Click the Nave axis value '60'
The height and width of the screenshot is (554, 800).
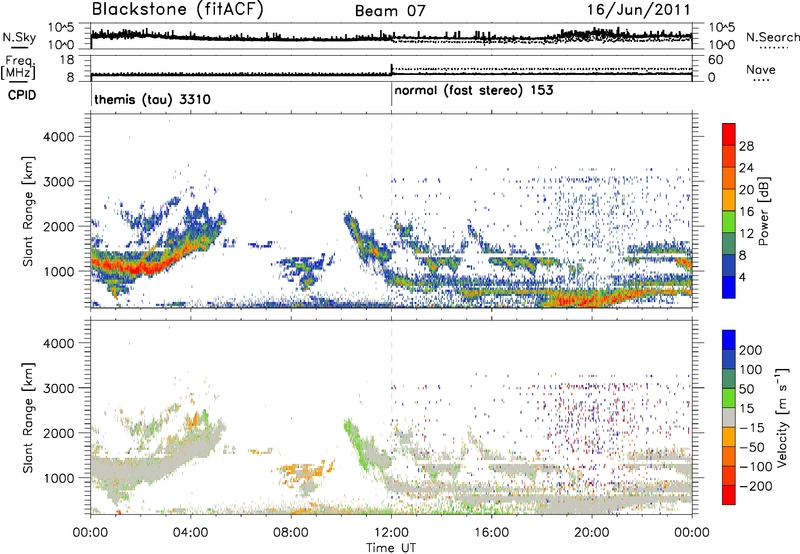click(716, 60)
